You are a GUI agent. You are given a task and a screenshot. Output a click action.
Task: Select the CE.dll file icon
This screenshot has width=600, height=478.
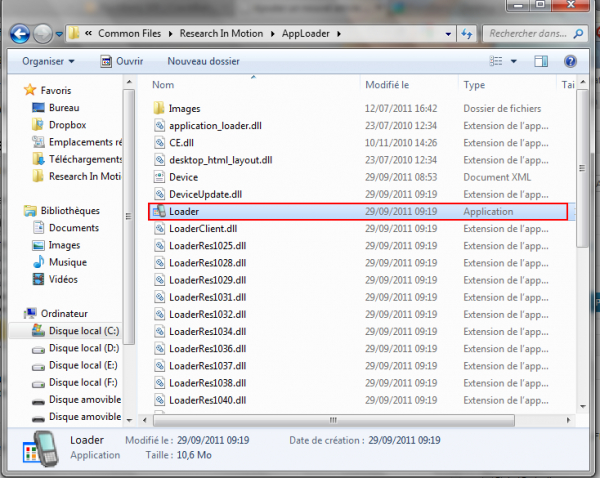click(x=159, y=142)
